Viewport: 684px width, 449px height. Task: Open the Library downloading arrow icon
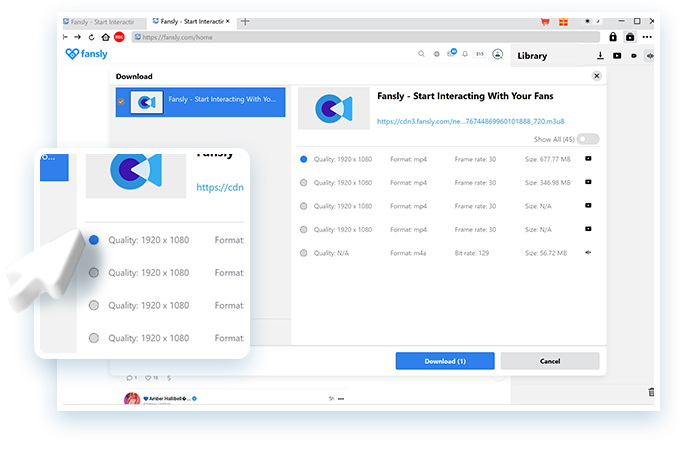pos(600,55)
